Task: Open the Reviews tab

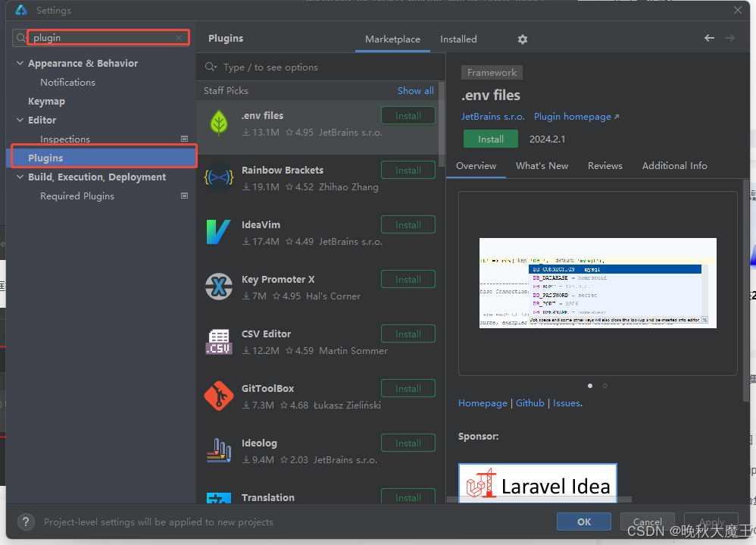Action: click(x=604, y=166)
